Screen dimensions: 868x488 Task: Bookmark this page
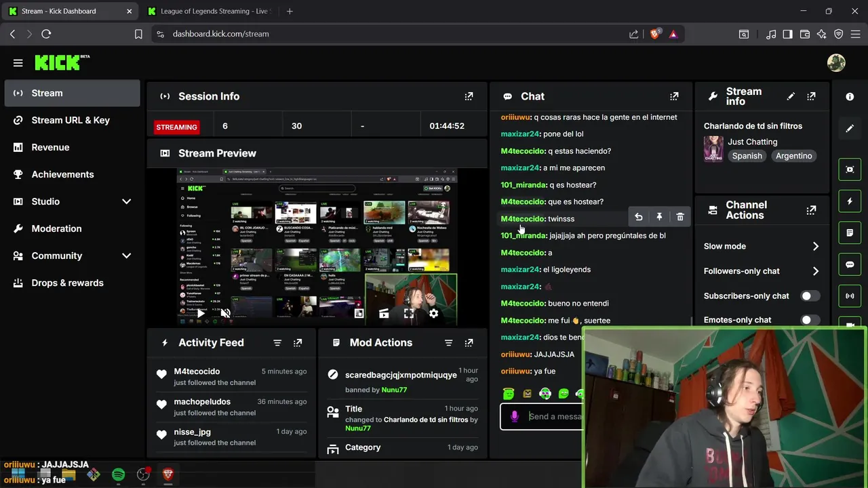pos(138,34)
